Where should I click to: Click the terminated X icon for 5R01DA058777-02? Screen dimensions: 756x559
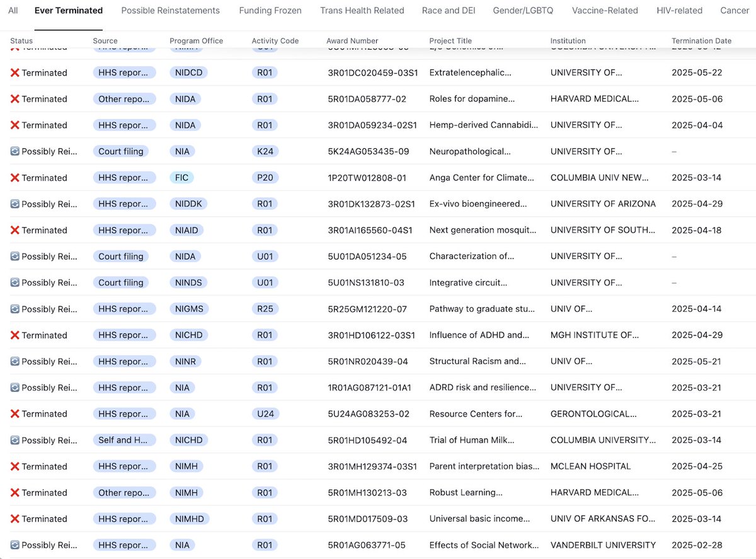pyautogui.click(x=15, y=99)
